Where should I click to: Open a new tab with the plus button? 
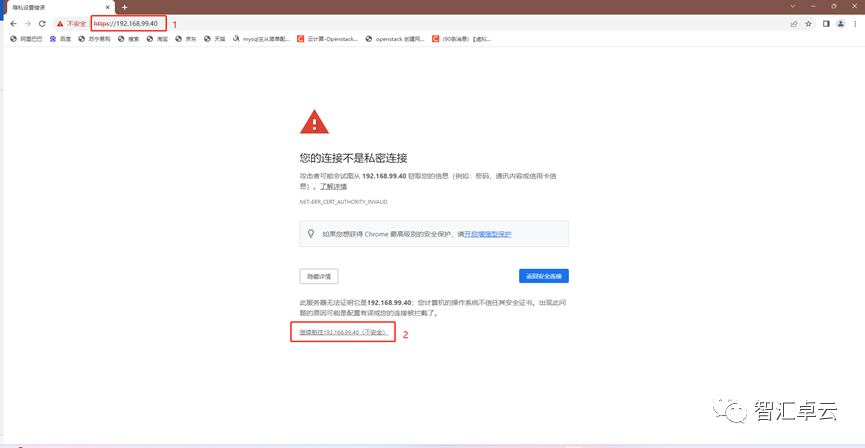coord(125,7)
